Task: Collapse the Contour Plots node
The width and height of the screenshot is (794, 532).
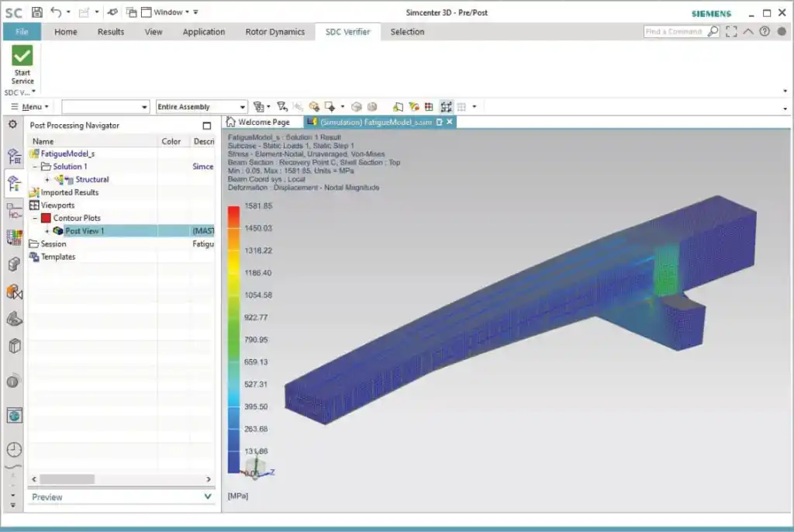Action: tap(35, 218)
